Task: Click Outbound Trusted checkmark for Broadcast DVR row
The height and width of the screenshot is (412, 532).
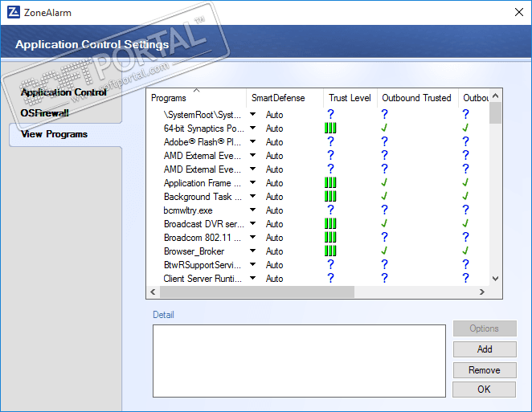Action: (x=384, y=224)
